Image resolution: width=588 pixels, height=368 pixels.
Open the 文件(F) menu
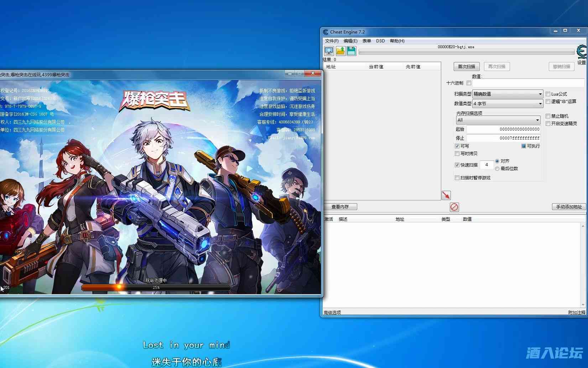coord(332,41)
